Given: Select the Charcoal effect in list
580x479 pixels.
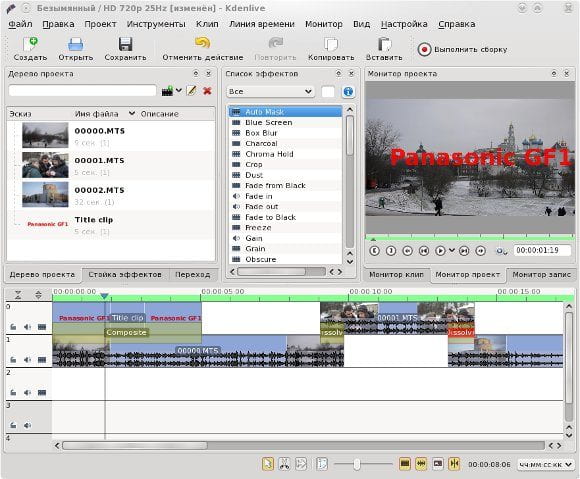Looking at the screenshot, I should [285, 144].
